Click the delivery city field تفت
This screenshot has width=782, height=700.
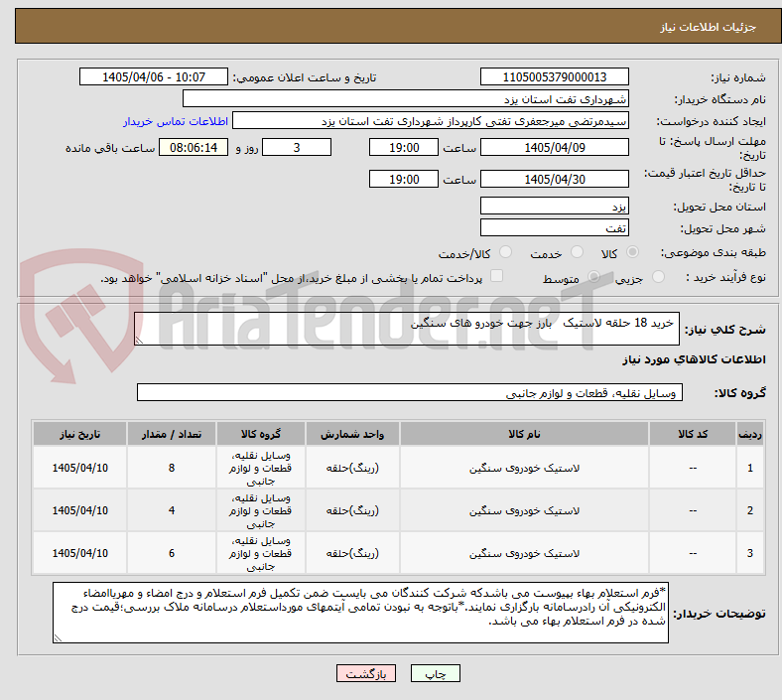click(x=554, y=227)
